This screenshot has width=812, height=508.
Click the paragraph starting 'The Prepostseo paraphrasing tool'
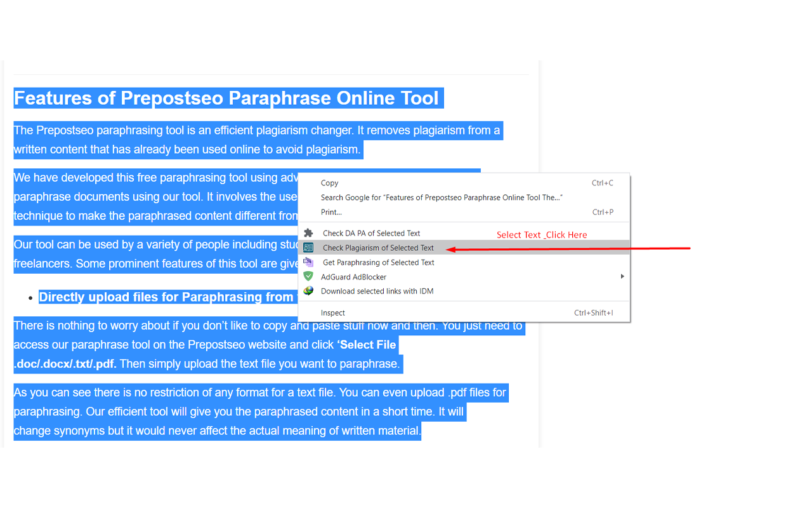coord(258,140)
